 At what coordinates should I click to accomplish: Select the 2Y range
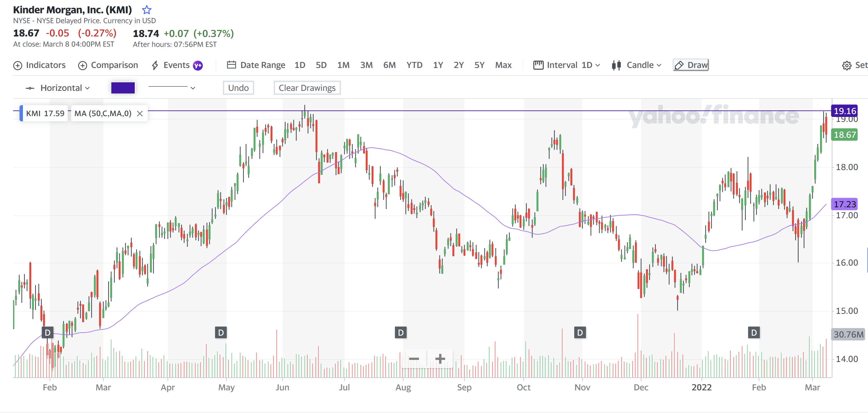coord(458,65)
